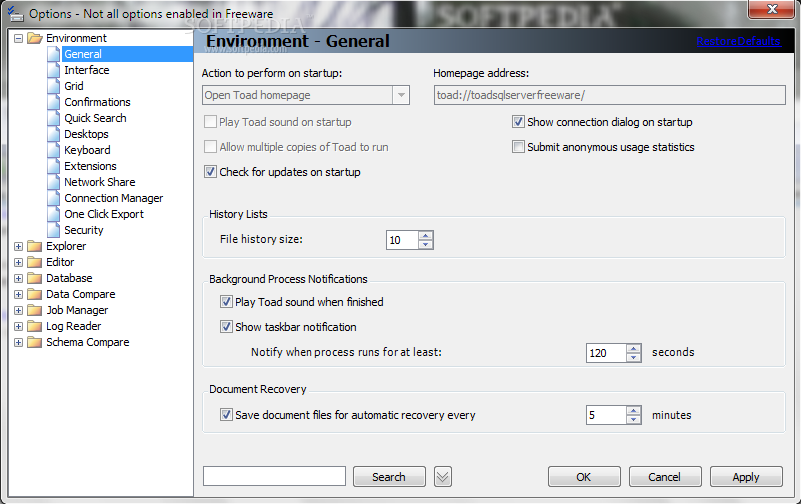Expand the Editor tree node
This screenshot has width=801, height=504.
tap(18, 262)
